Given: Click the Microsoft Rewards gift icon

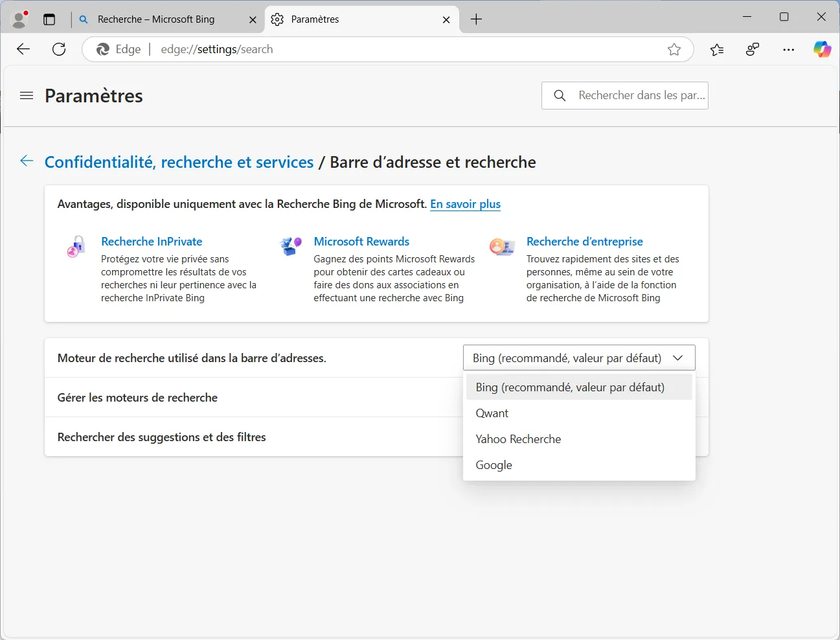Looking at the screenshot, I should point(290,246).
